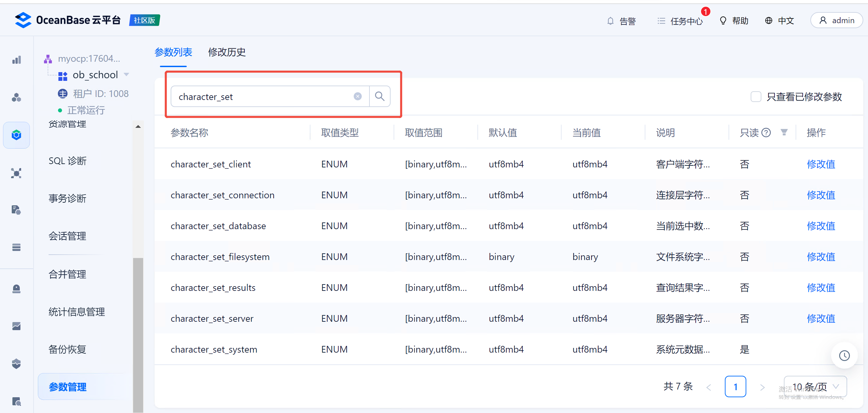Open the read-only column filter icon

[784, 133]
